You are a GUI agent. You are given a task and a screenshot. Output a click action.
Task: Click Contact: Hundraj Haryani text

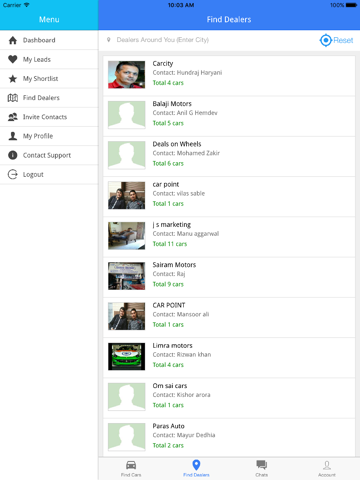tap(187, 73)
